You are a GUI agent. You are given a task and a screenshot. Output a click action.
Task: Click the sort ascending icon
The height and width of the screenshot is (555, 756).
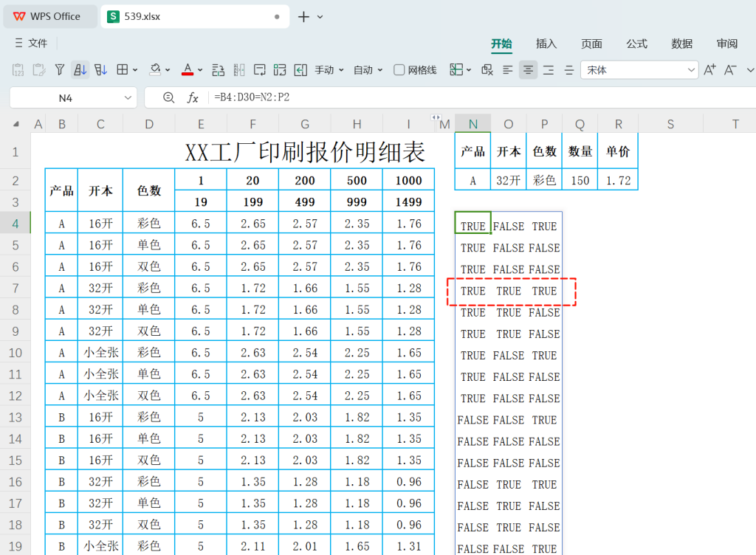pos(80,70)
